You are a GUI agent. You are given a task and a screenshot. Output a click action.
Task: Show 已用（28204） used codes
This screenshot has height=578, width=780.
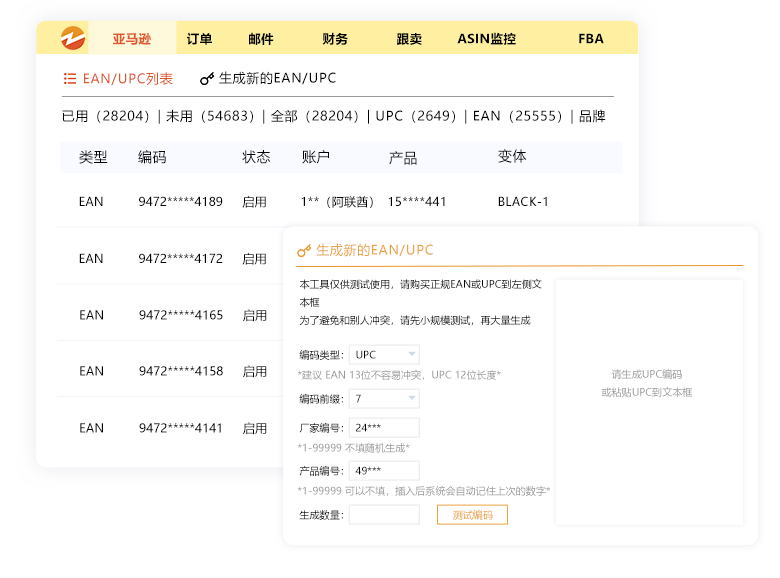click(105, 116)
